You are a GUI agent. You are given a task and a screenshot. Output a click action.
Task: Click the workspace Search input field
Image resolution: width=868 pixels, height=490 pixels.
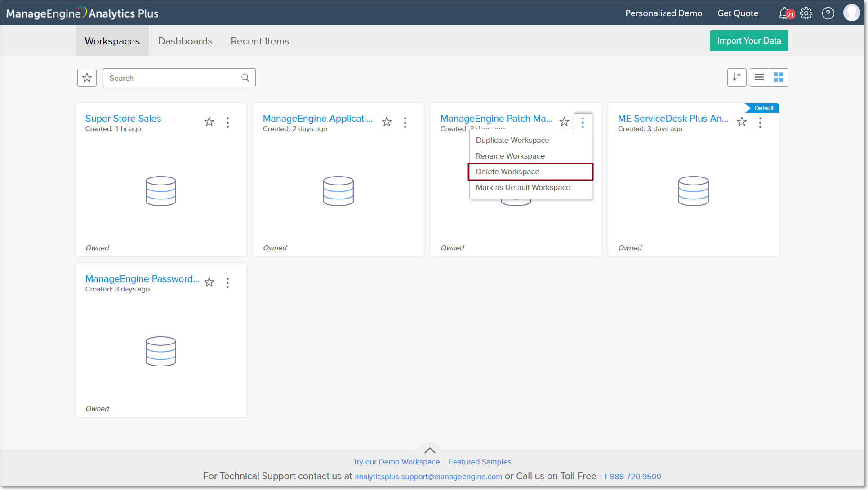(x=173, y=78)
